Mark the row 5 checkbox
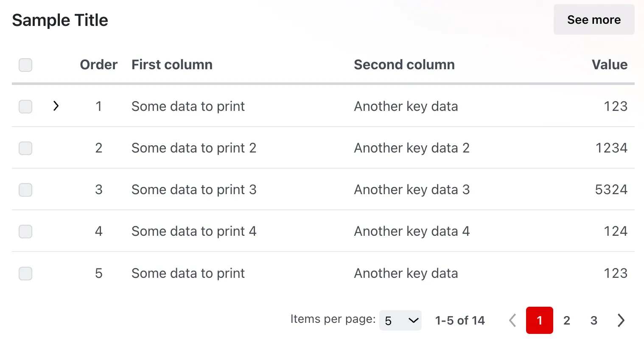This screenshot has height=339, width=644. 25,273
